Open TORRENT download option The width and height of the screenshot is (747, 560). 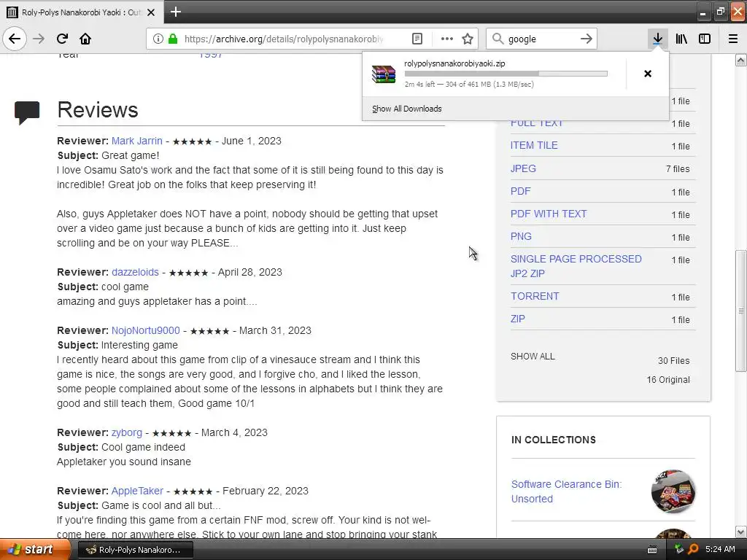click(x=535, y=296)
